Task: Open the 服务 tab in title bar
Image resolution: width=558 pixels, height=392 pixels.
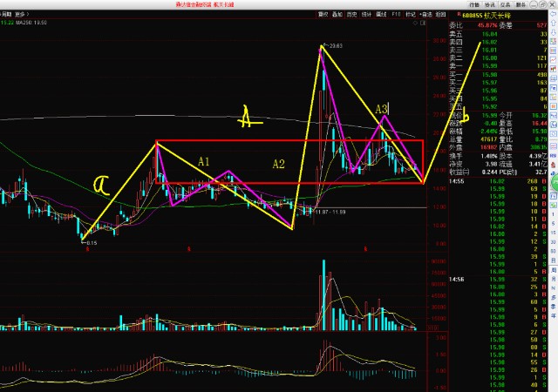Action: (521, 4)
